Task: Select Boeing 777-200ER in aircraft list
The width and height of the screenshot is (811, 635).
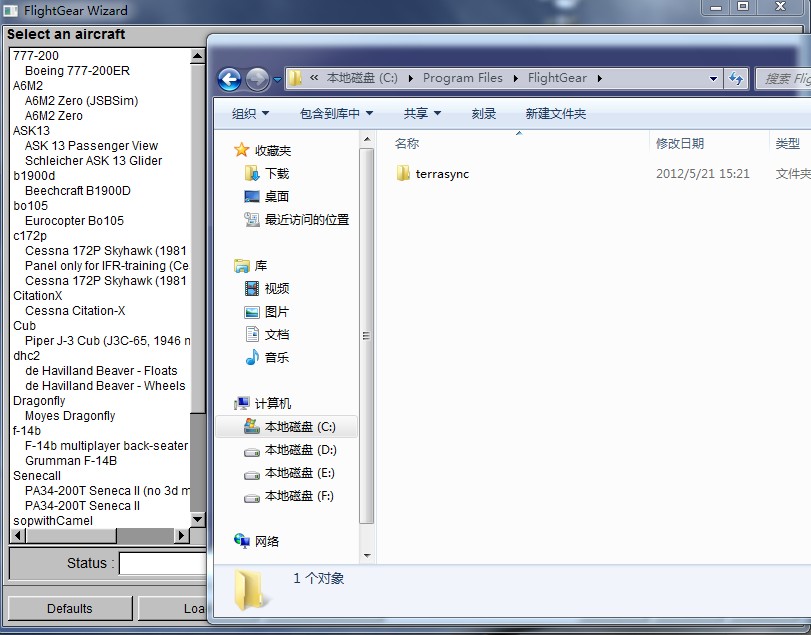Action: pyautogui.click(x=77, y=70)
